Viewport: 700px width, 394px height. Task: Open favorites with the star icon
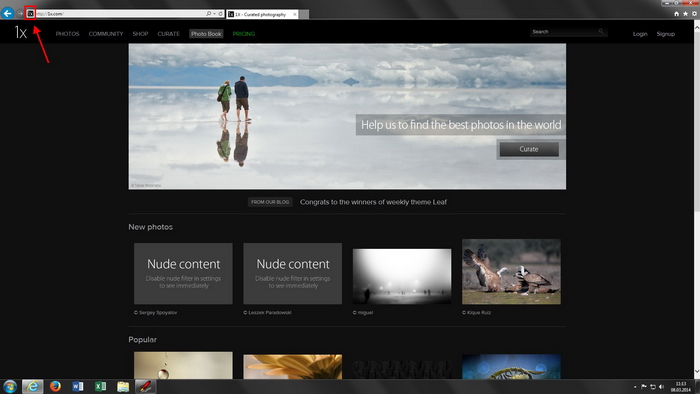(685, 14)
